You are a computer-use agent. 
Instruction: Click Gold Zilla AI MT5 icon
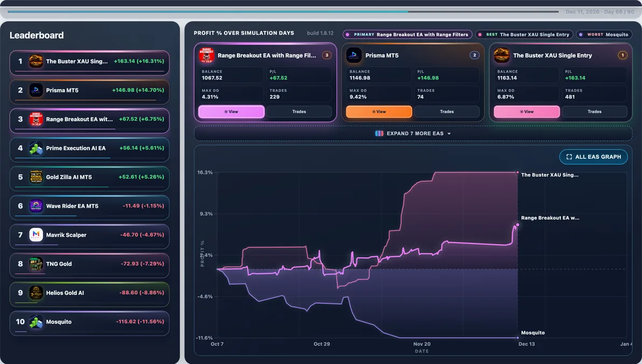[36, 177]
